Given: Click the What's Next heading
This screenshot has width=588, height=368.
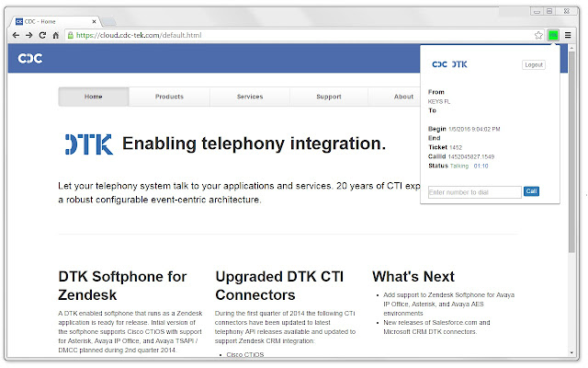Looking at the screenshot, I should (413, 277).
